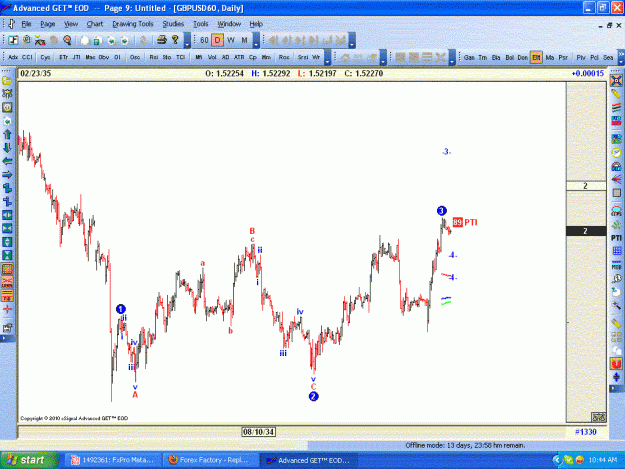Toggle the CCI study button
The image size is (625, 469).
pyautogui.click(x=27, y=57)
